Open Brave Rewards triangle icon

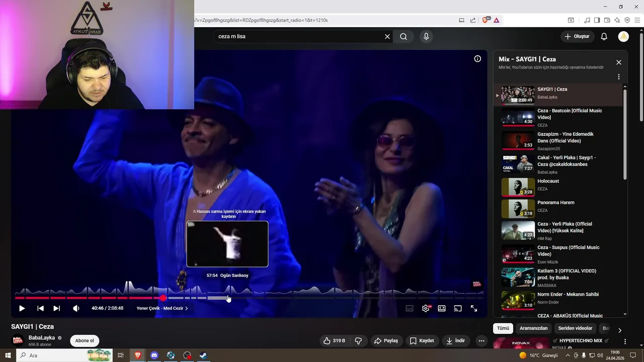pos(497,20)
